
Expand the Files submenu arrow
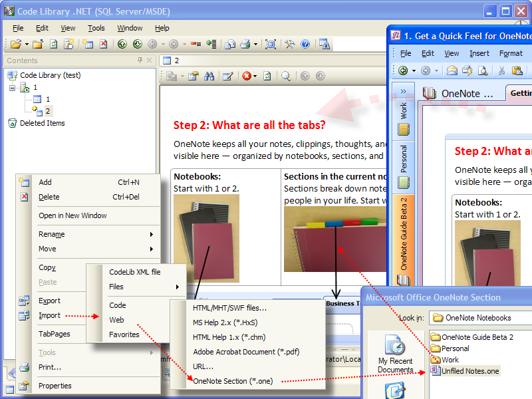[x=178, y=287]
